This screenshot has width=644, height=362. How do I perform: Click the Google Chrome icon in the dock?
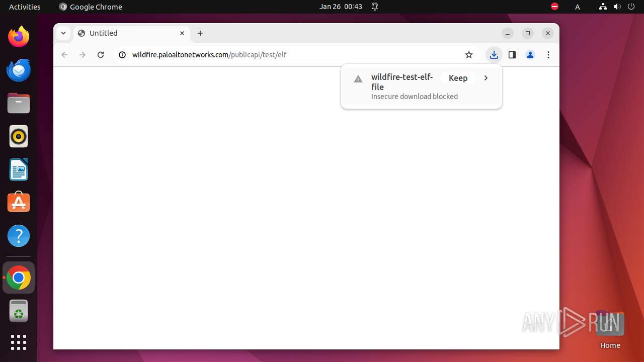point(19,278)
